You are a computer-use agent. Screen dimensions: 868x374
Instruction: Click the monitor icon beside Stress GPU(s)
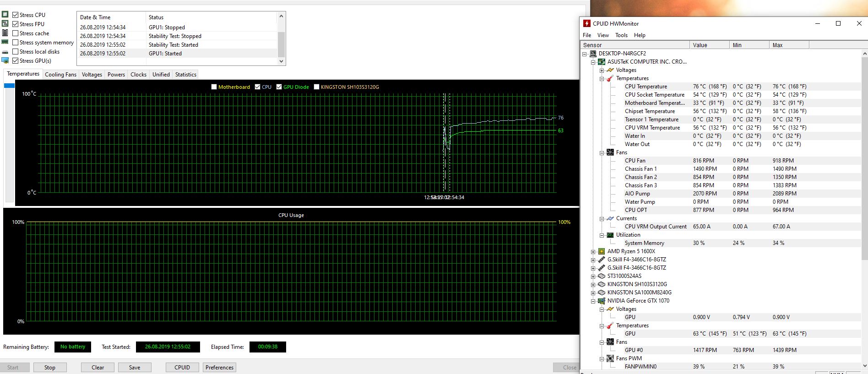point(5,60)
